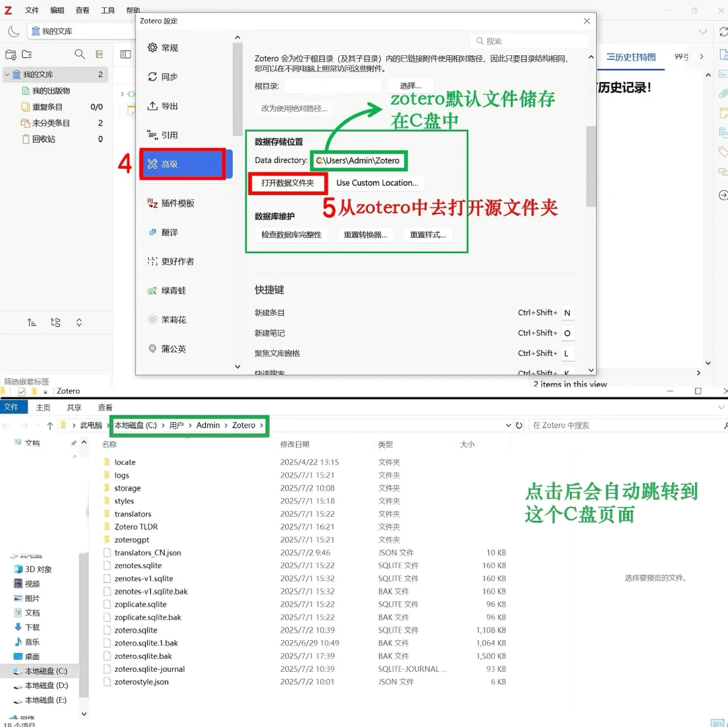Click the 根目录 directory input field
Viewport: 728px width, 727px height.
click(333, 86)
